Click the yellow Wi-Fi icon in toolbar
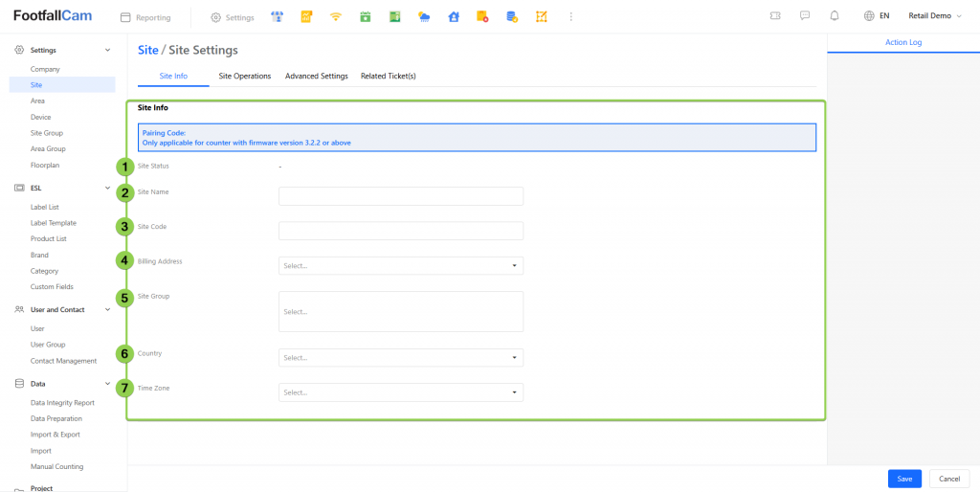The image size is (980, 492). point(335,17)
